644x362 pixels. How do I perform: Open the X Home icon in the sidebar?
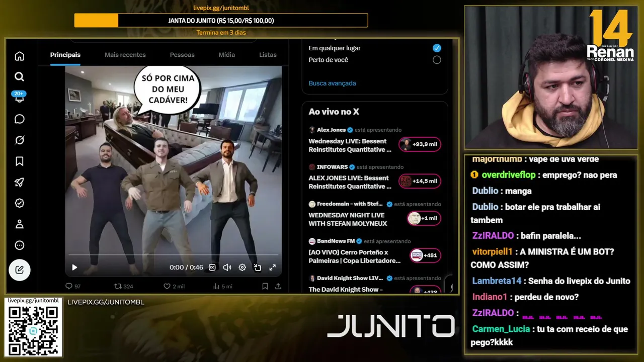20,56
